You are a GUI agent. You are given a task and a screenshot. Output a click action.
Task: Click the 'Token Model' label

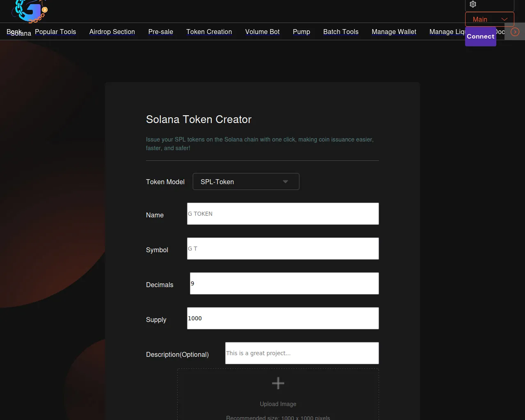pos(165,182)
